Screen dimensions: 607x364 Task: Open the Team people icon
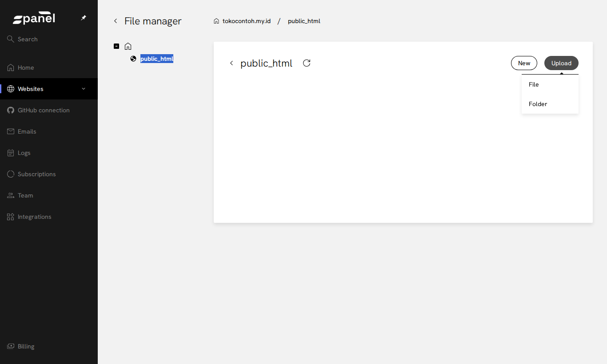[x=11, y=195]
